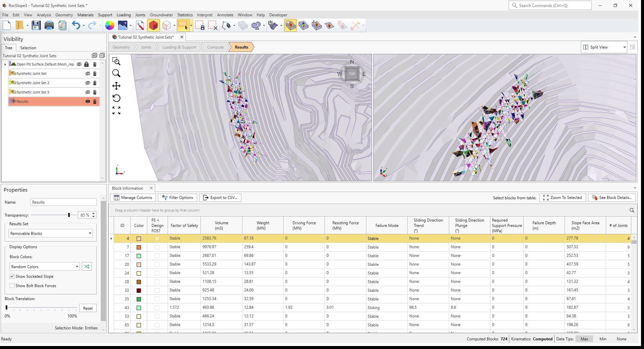Open the report generator icon
Image resolution: width=644 pixels, height=349 pixels.
pyautogui.click(x=62, y=25)
